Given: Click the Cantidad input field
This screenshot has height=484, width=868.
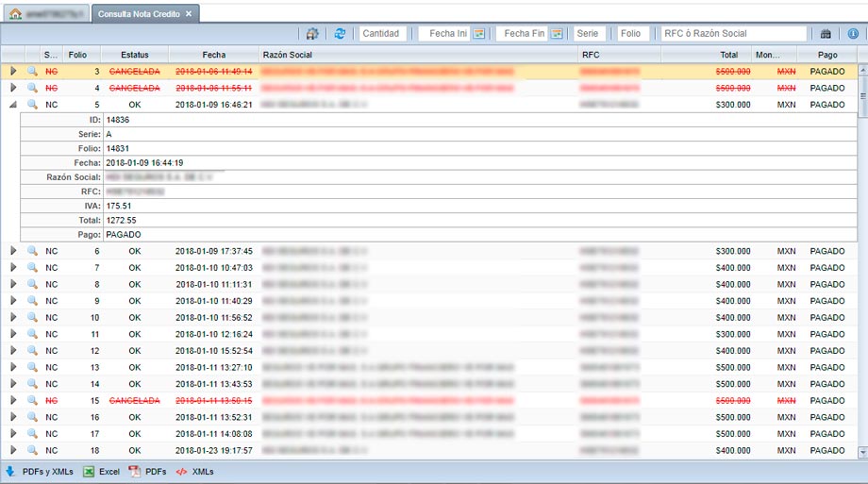Looking at the screenshot, I should [x=382, y=34].
